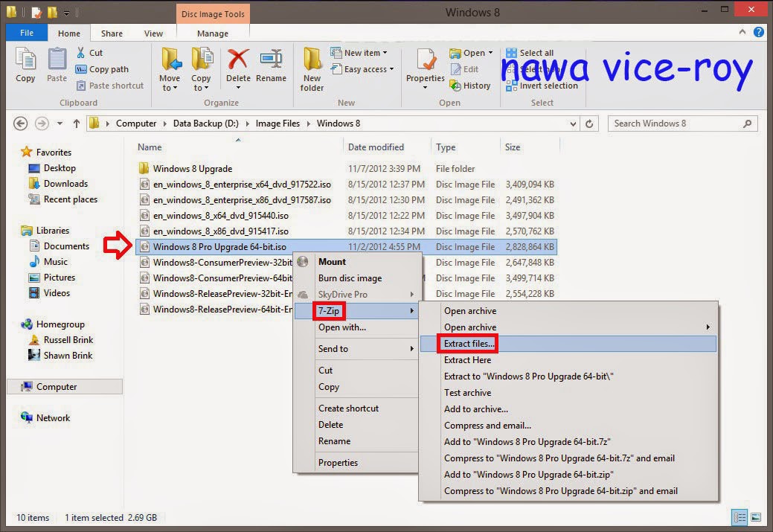The image size is (773, 532).
Task: Open recent locations dropdown arrow
Action: coord(60,124)
